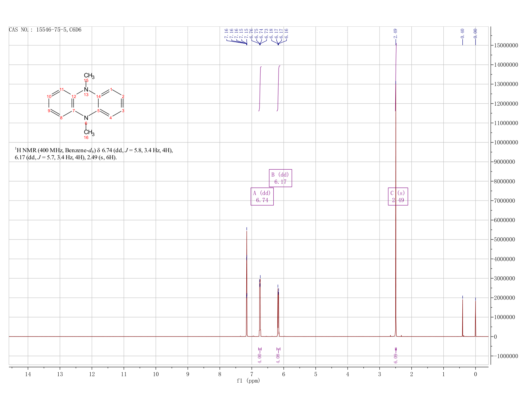Click the integral curve above 6.17 peak

click(x=278, y=89)
